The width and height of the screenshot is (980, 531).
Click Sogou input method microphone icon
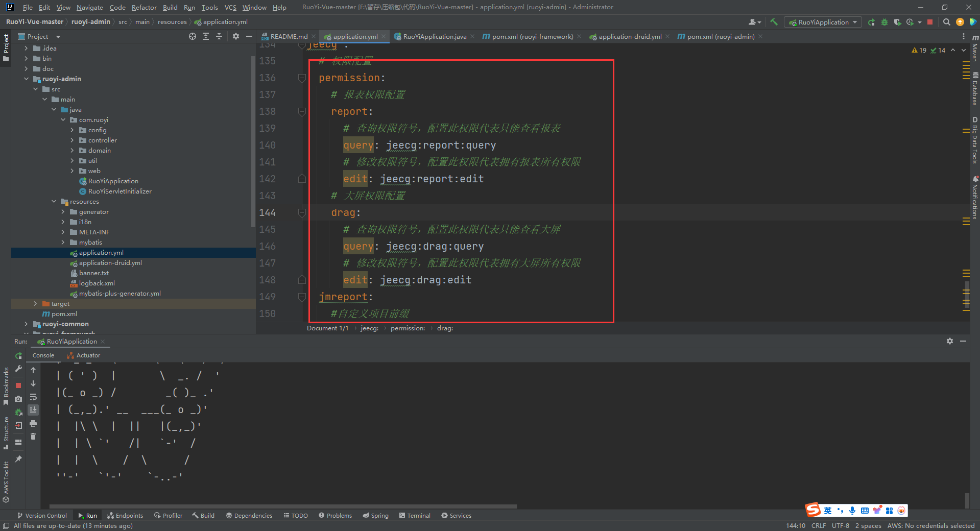click(x=852, y=510)
